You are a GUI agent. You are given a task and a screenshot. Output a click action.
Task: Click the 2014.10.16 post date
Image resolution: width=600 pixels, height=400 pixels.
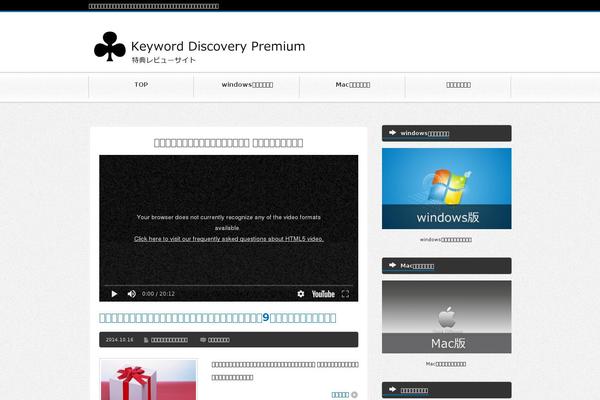119,340
